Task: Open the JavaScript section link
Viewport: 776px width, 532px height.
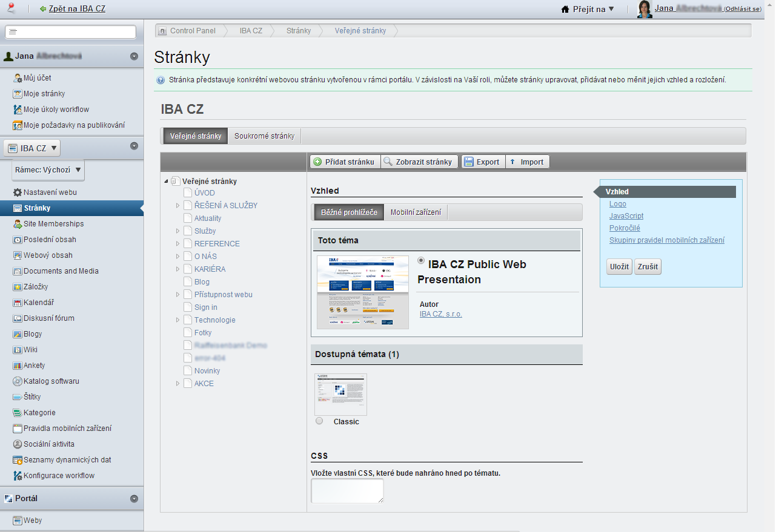Action: (x=626, y=216)
